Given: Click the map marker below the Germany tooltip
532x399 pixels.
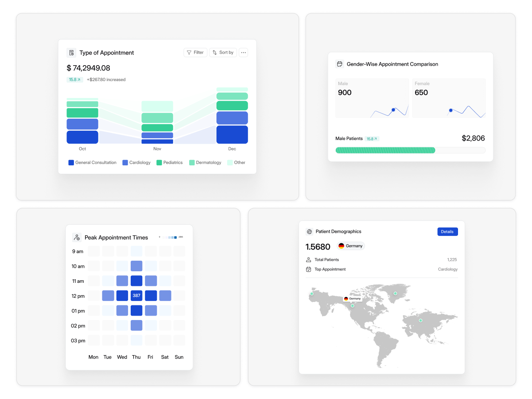Looking at the screenshot, I should (x=353, y=306).
